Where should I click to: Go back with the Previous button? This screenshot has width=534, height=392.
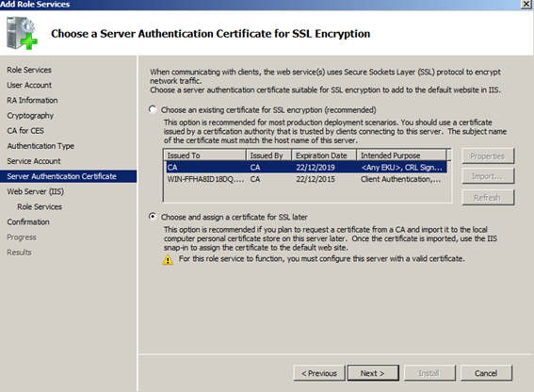319,373
